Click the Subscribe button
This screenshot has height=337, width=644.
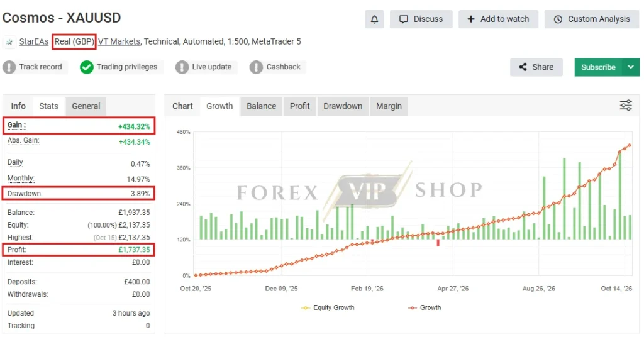click(598, 67)
